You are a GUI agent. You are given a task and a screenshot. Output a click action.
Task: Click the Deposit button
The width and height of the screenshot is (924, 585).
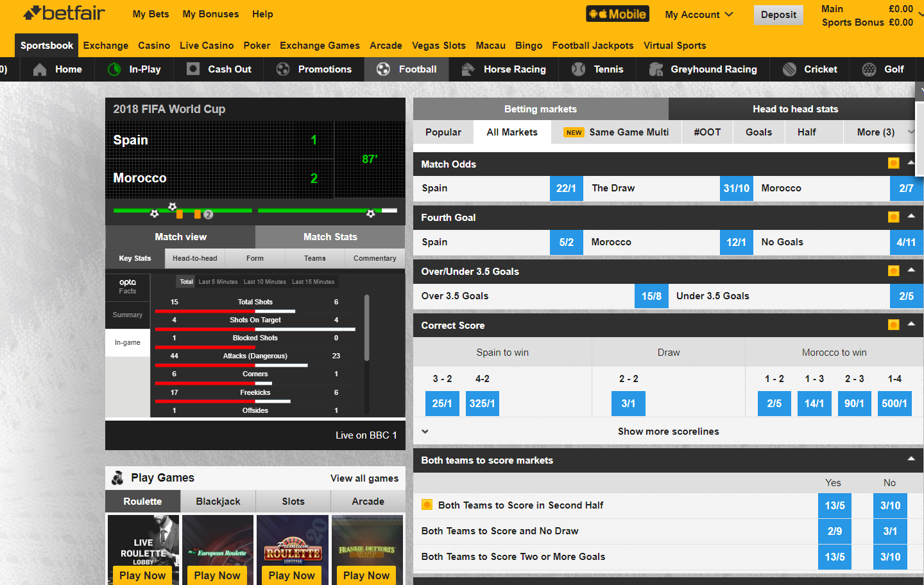click(x=778, y=15)
